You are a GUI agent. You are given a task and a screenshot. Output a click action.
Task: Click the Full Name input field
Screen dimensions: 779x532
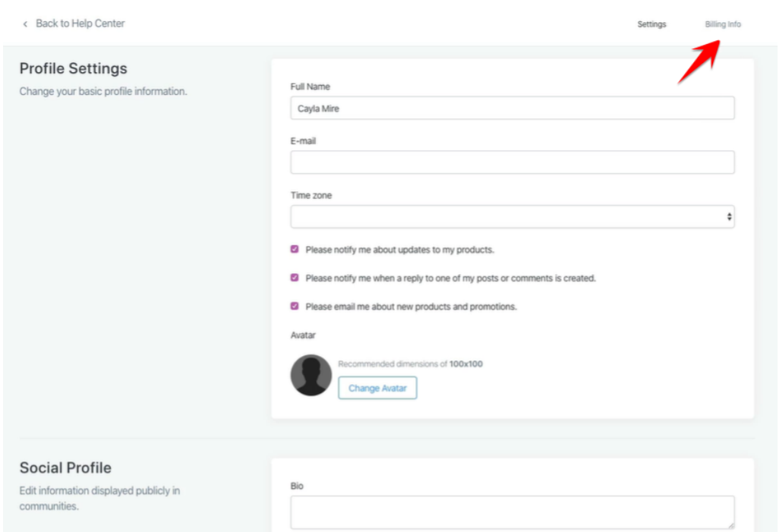[512, 108]
